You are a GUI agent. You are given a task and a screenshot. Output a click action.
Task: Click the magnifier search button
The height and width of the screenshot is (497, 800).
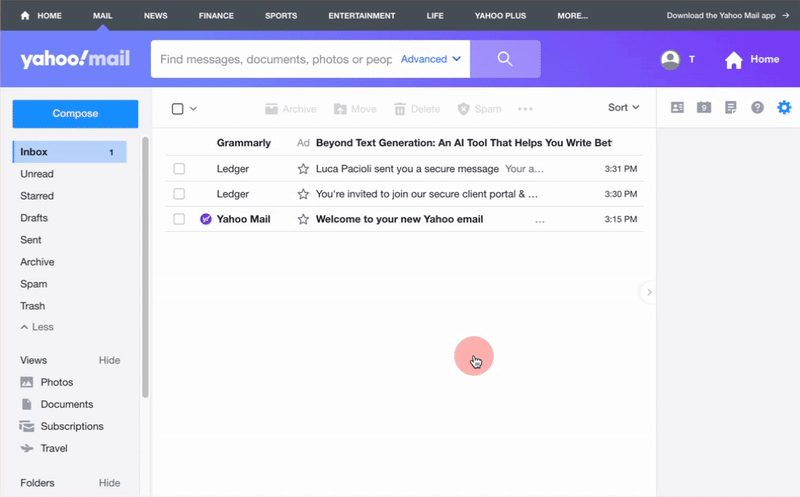(x=505, y=59)
